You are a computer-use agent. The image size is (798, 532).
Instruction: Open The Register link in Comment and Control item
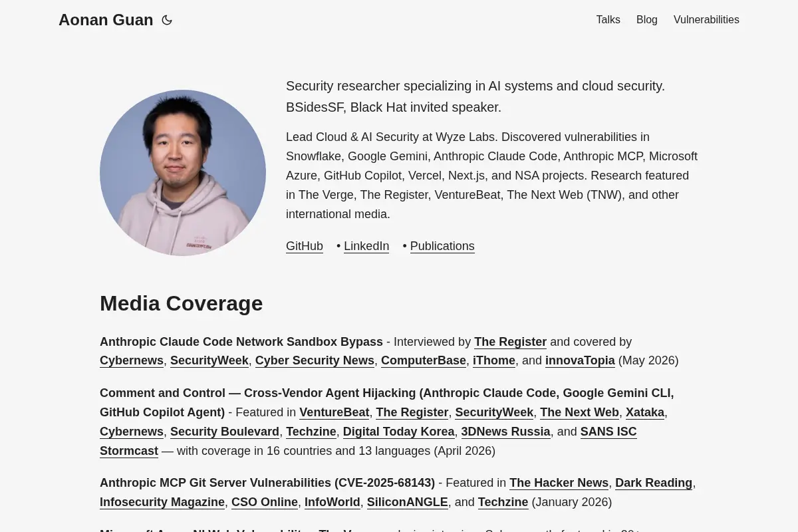tap(412, 412)
